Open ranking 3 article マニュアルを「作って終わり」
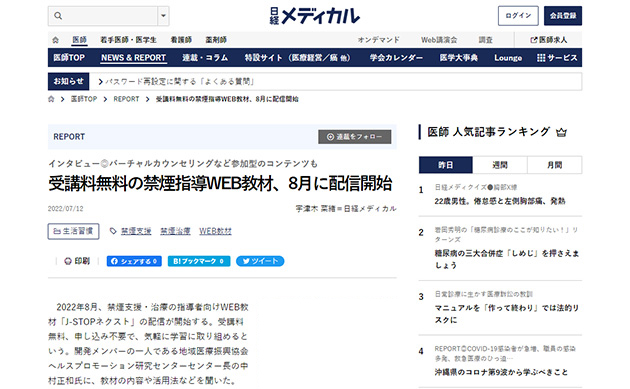Viewport: 630px width, 389px height. 507,314
